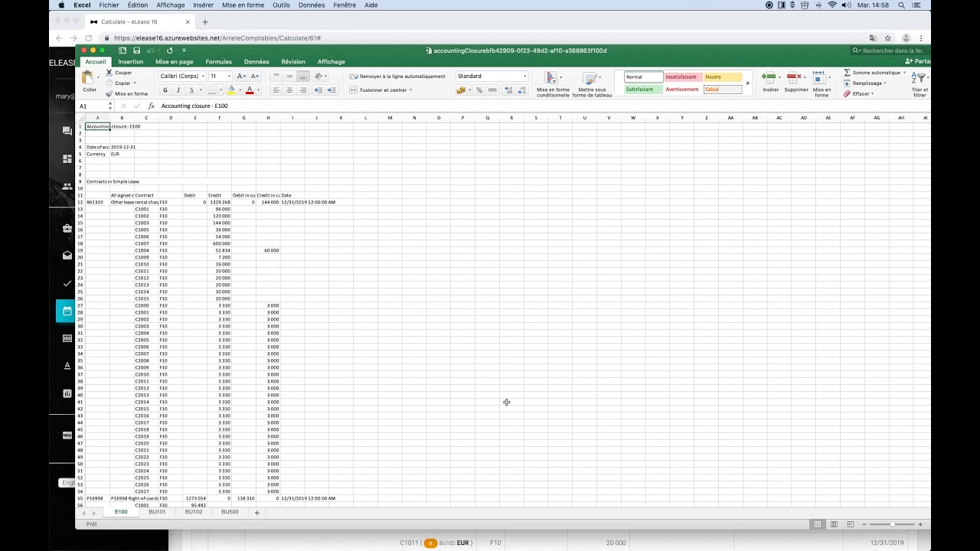Screen dimensions: 980x551
Task: Select the Insatisfaisant cell style
Action: (x=683, y=77)
